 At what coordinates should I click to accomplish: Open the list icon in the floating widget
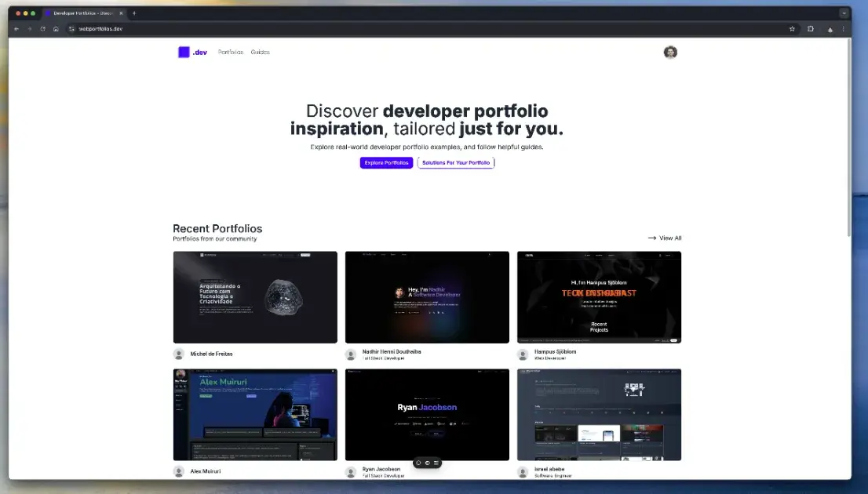[x=436, y=463]
